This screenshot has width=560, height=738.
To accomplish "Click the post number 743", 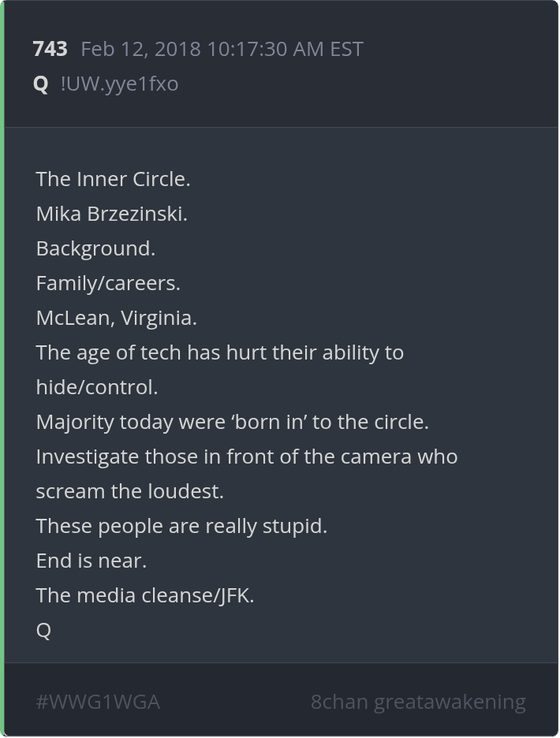I will [x=50, y=49].
